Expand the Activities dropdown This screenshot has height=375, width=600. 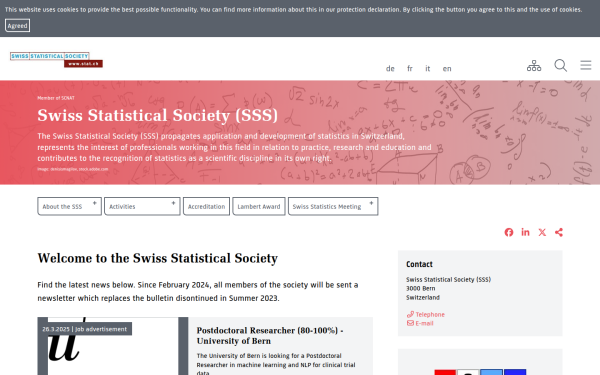142,206
